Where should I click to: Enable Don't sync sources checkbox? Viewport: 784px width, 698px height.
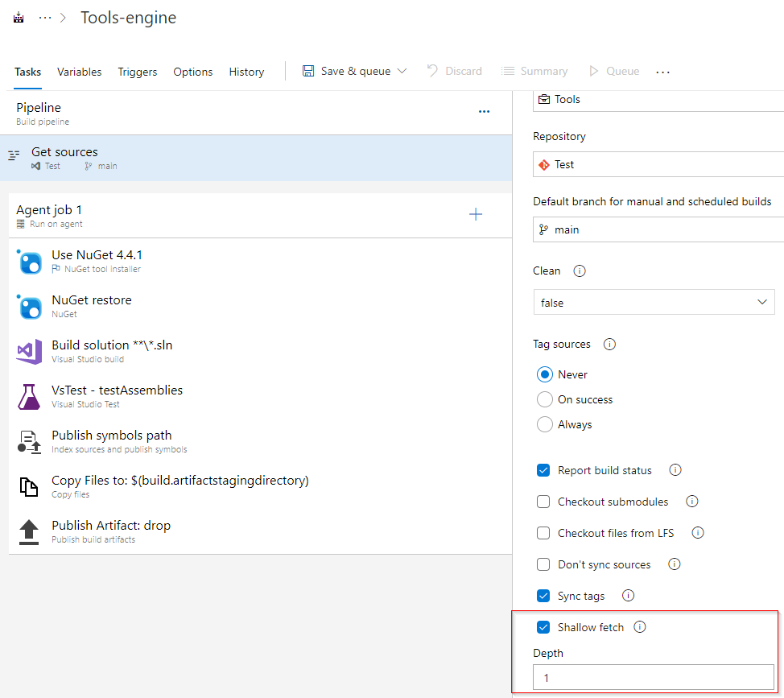tap(543, 564)
